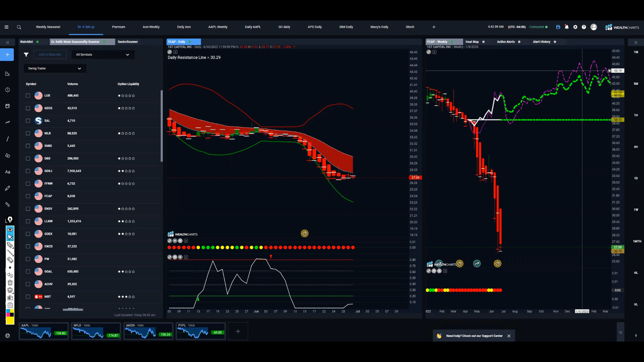
Task: Click the teal trend circle icon on weekly chart
Action: pyautogui.click(x=477, y=264)
